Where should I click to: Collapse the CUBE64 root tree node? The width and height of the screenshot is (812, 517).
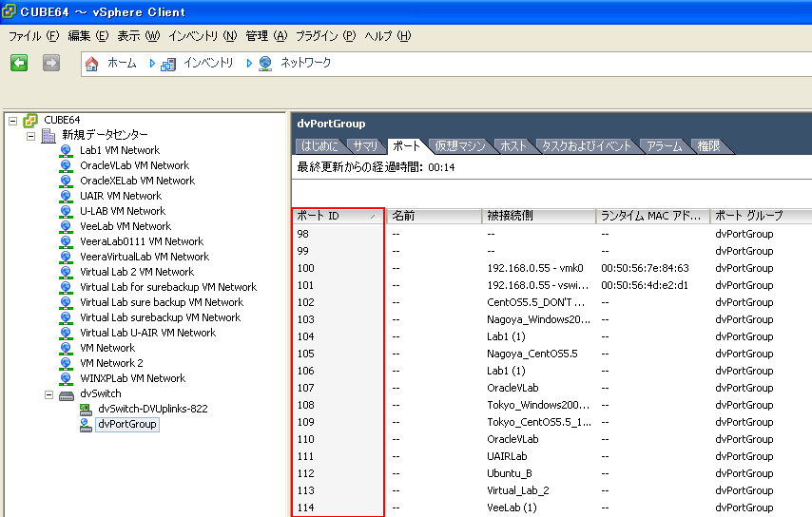13,121
